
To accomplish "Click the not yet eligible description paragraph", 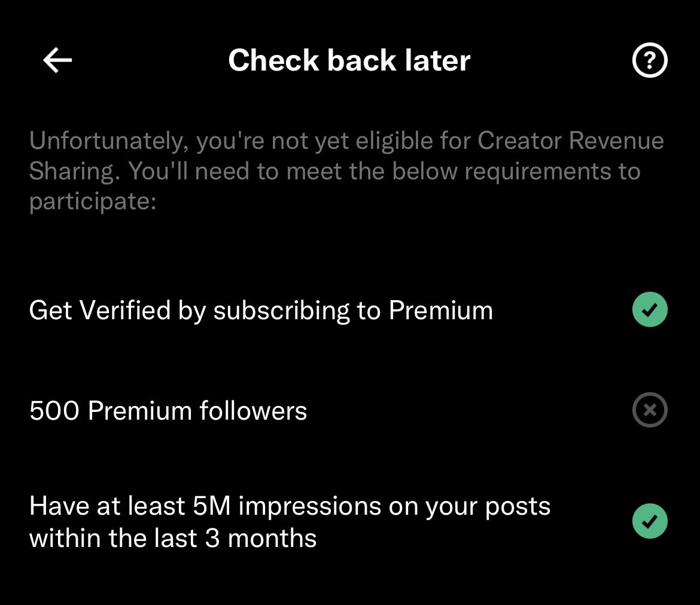I will [346, 171].
